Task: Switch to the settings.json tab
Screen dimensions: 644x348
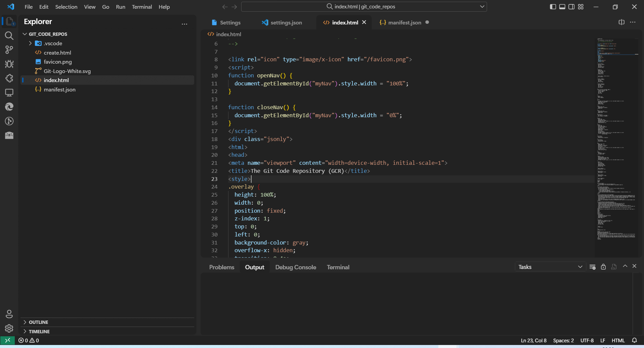Action: tap(282, 22)
